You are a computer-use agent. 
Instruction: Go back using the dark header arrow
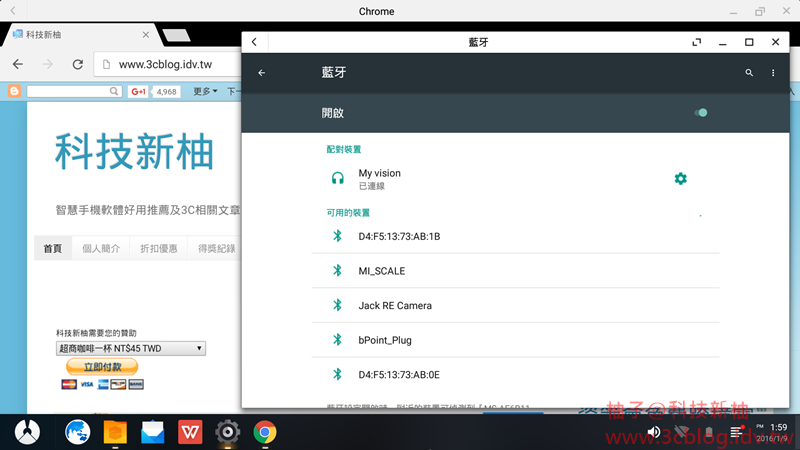coord(262,73)
